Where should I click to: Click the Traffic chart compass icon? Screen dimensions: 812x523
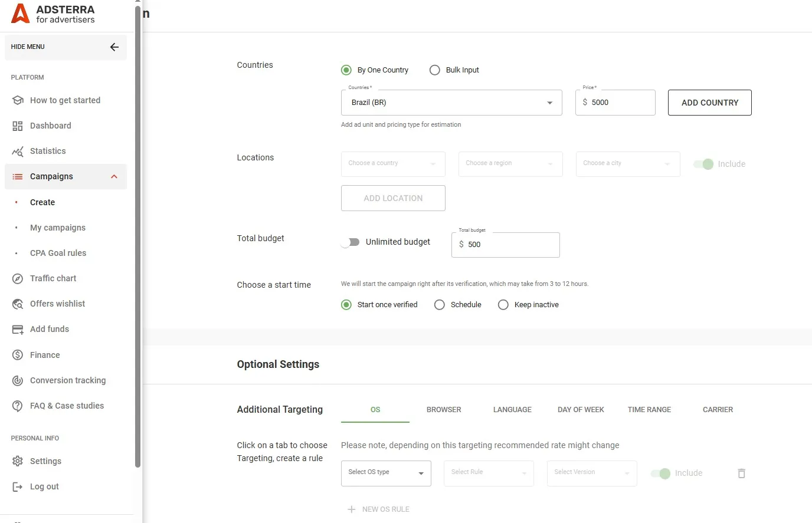(18, 279)
